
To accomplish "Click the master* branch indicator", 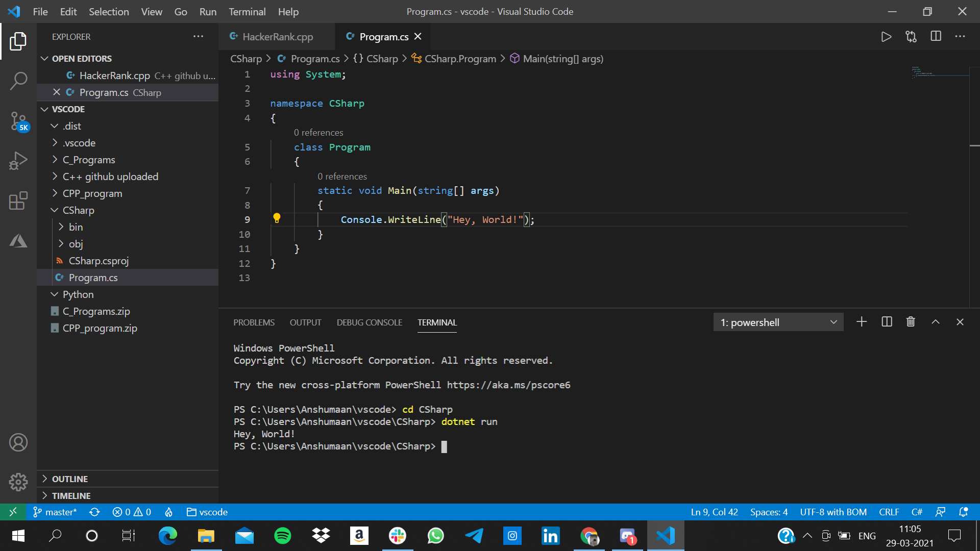I will [55, 512].
